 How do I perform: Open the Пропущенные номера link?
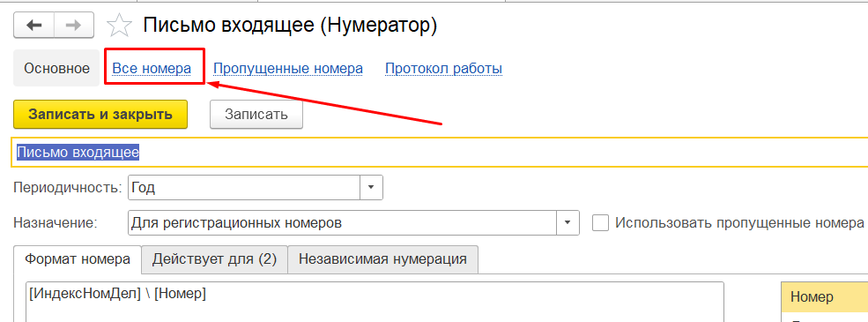[x=288, y=68]
